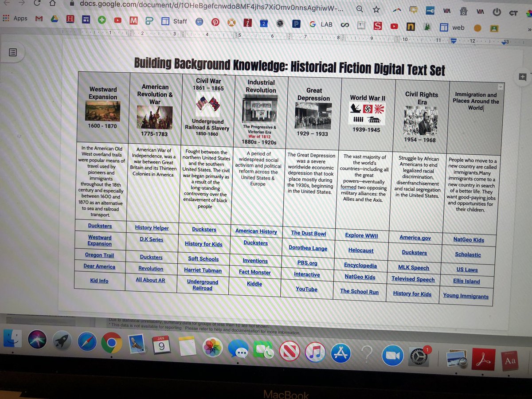Open the Explore WWII link
Screen dimensions: 532x399
pyautogui.click(x=362, y=235)
